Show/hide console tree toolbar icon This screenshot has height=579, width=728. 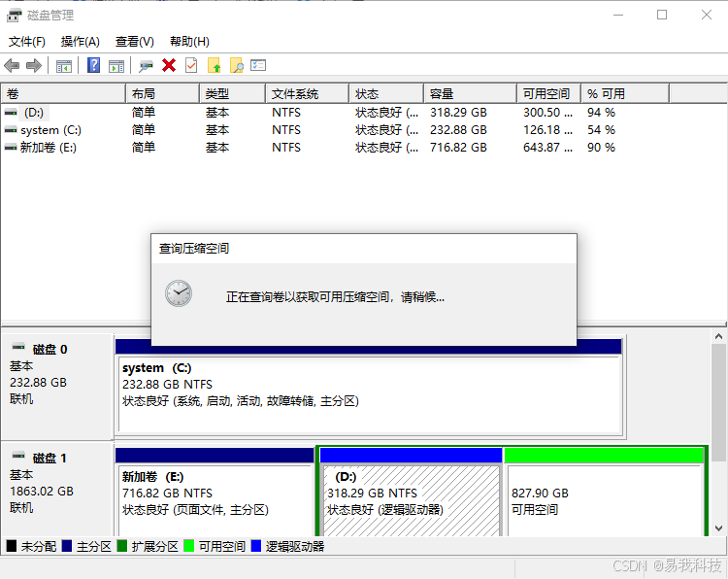click(64, 66)
